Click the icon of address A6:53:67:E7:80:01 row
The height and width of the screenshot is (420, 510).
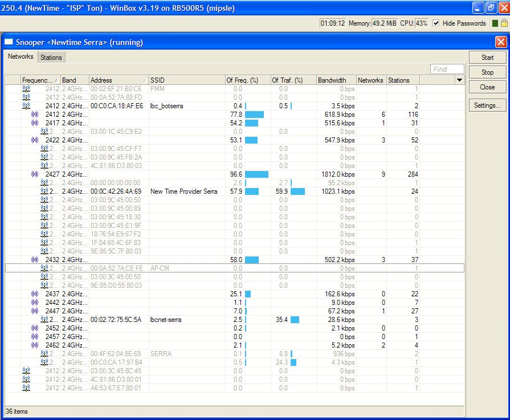coord(26,388)
